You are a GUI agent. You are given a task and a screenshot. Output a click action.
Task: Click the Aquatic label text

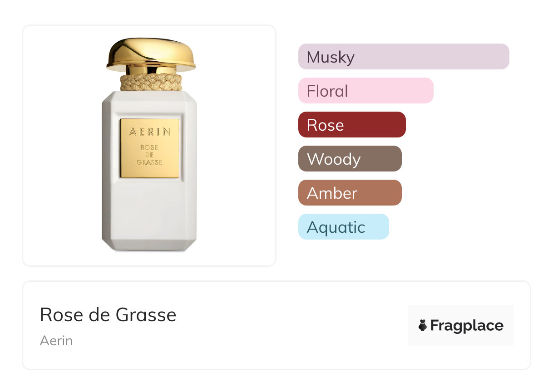[x=336, y=227]
